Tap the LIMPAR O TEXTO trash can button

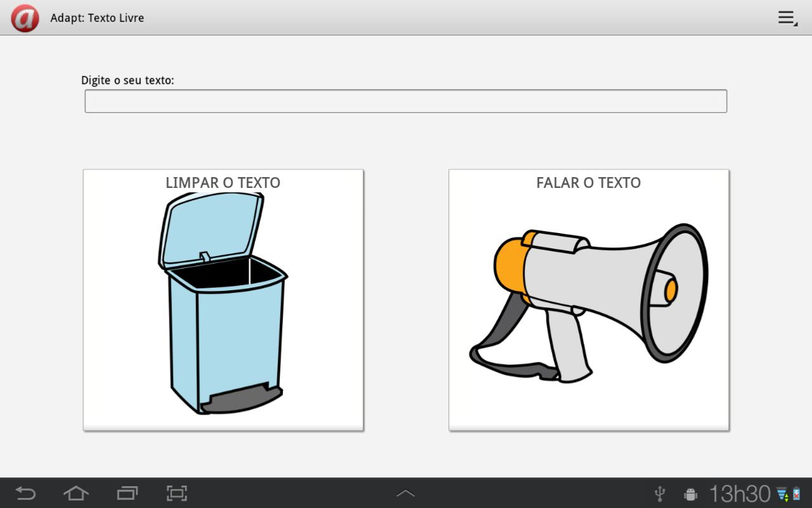[x=223, y=300]
